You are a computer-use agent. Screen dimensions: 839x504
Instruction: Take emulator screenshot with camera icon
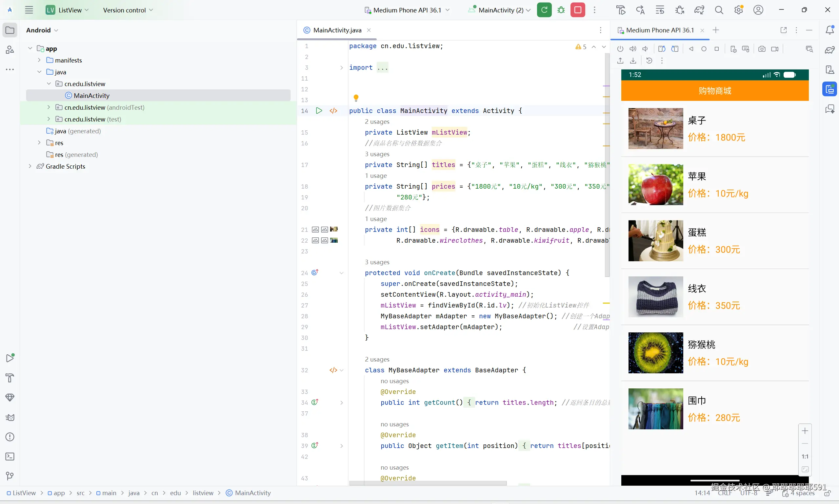click(x=762, y=49)
